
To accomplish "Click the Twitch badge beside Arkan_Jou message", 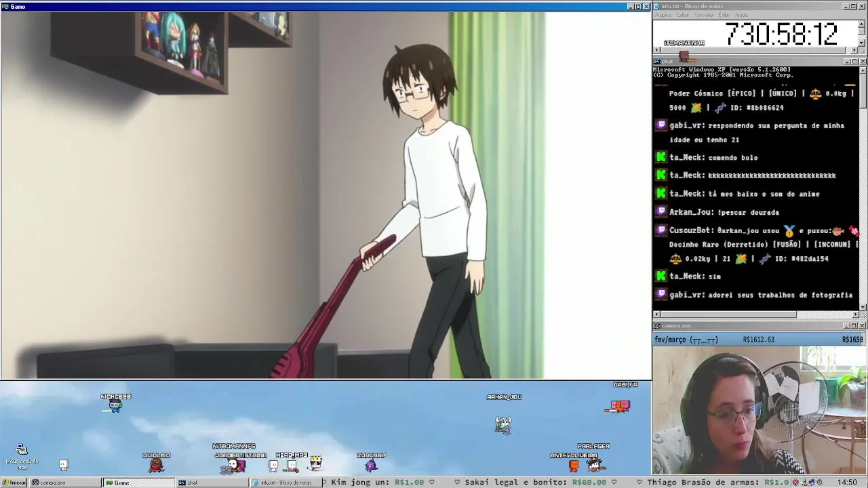I will [661, 212].
